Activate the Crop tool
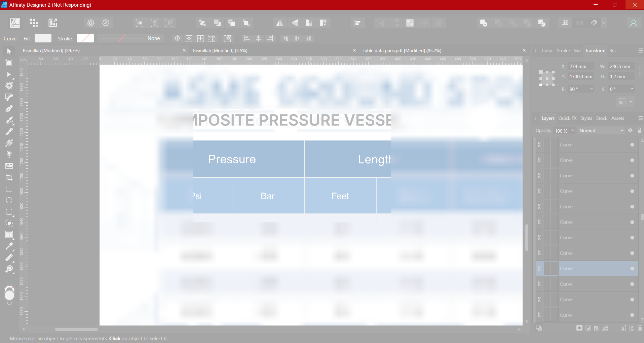644x343 pixels. click(x=9, y=177)
